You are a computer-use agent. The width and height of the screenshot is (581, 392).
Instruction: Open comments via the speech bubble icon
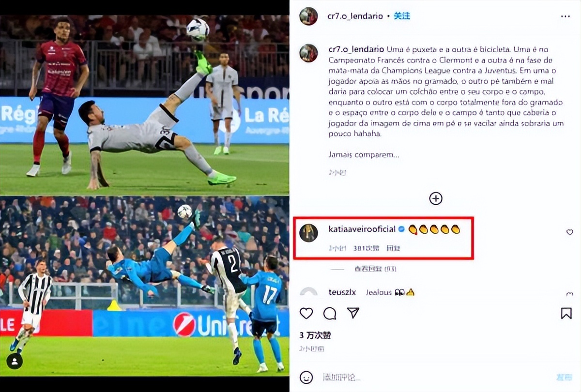(330, 313)
